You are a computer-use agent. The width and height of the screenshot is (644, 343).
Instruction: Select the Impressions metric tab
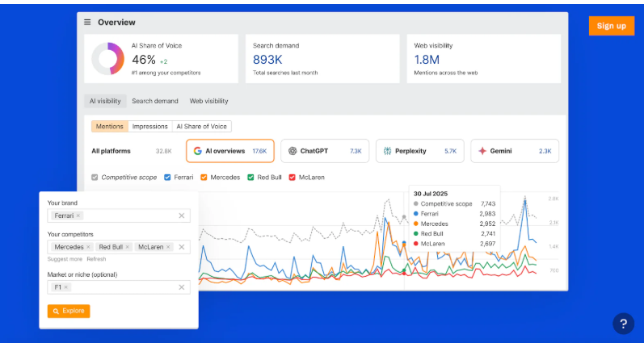click(150, 127)
